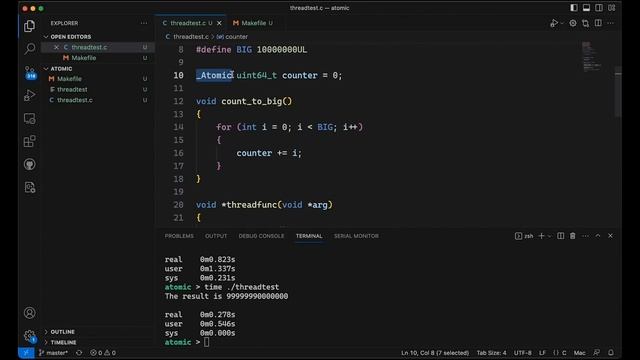Split the editor to the right
The image size is (640, 360).
click(x=598, y=23)
